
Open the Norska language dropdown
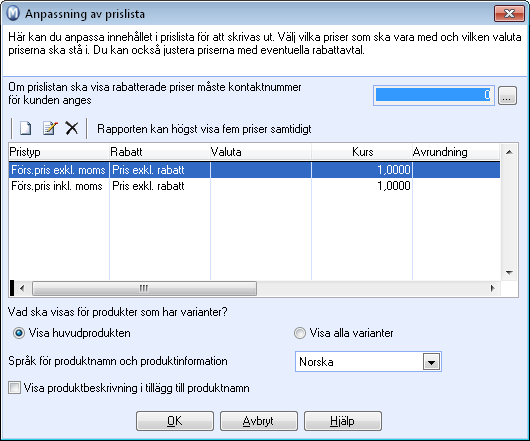(431, 362)
